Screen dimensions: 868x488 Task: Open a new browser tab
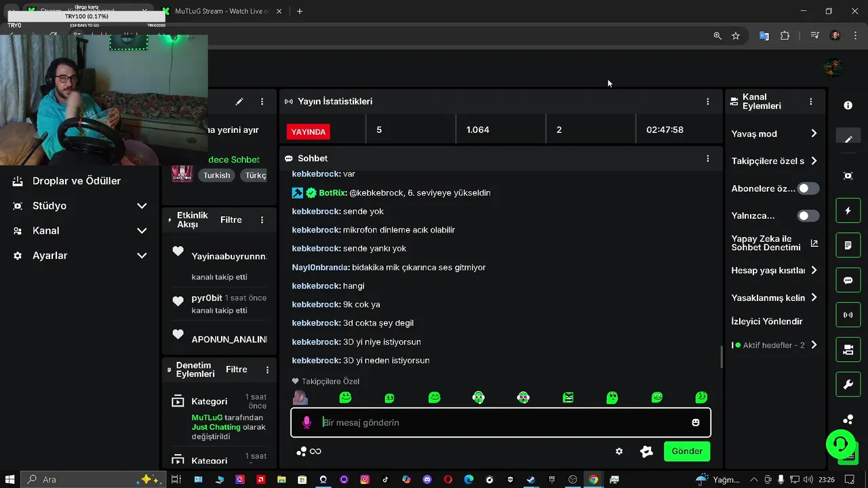tap(300, 11)
